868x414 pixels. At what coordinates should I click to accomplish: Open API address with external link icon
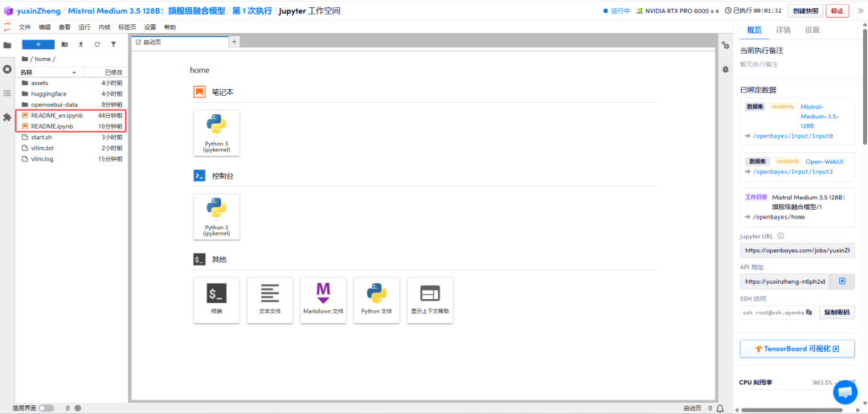(x=842, y=281)
